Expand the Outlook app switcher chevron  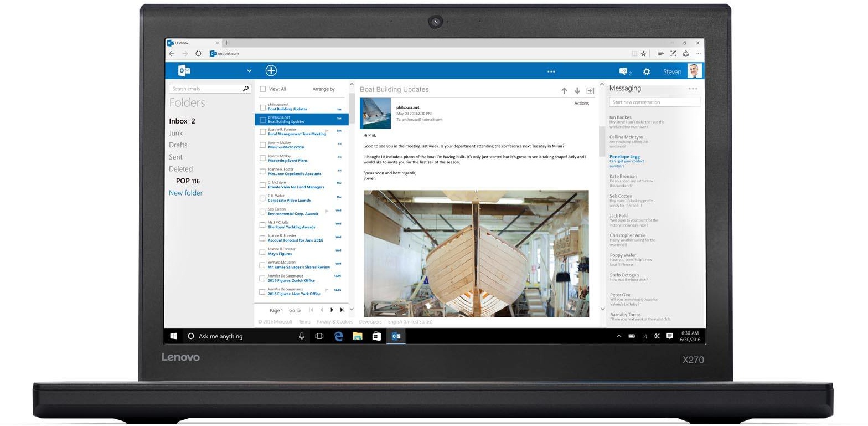tap(249, 71)
